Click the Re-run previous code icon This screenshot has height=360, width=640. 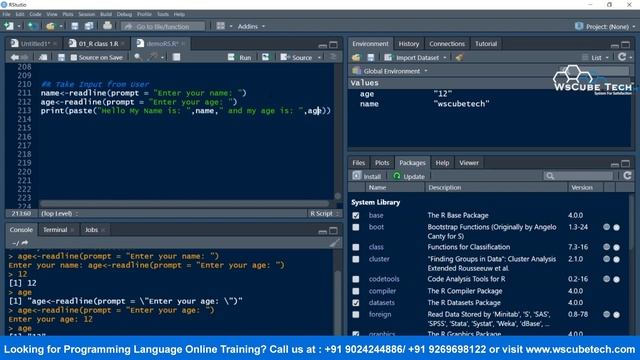266,57
